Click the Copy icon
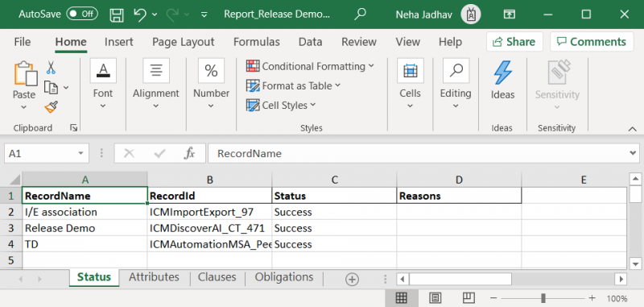This screenshot has height=307, width=644. click(52, 87)
